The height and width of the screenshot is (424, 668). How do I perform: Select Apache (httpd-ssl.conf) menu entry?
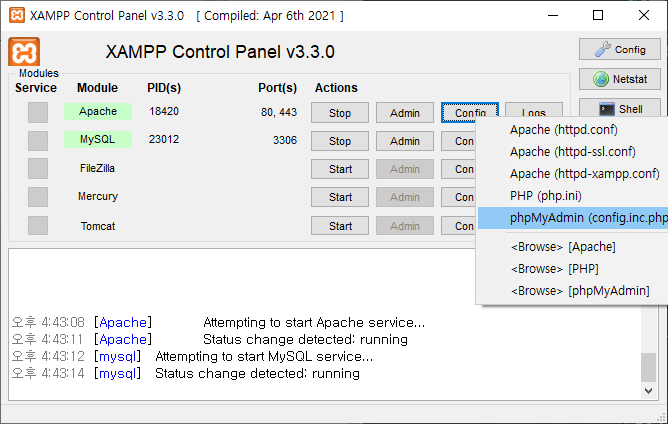[x=573, y=152]
